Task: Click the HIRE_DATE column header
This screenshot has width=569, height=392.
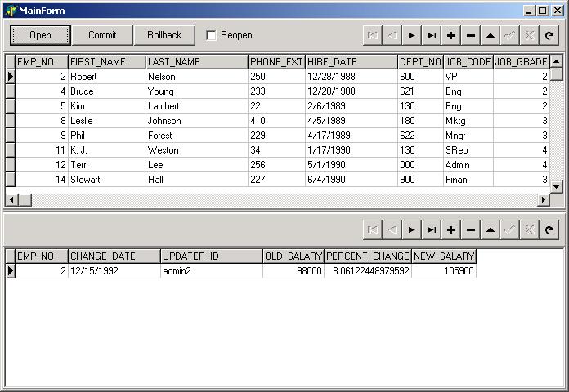Action: 352,61
